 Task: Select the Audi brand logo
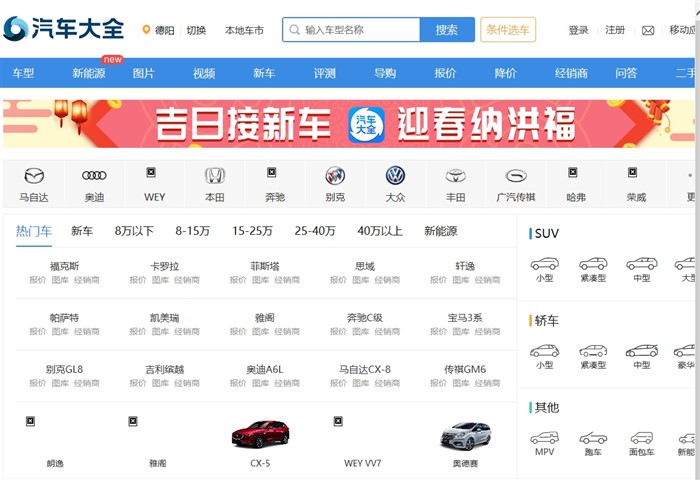pyautogui.click(x=94, y=175)
